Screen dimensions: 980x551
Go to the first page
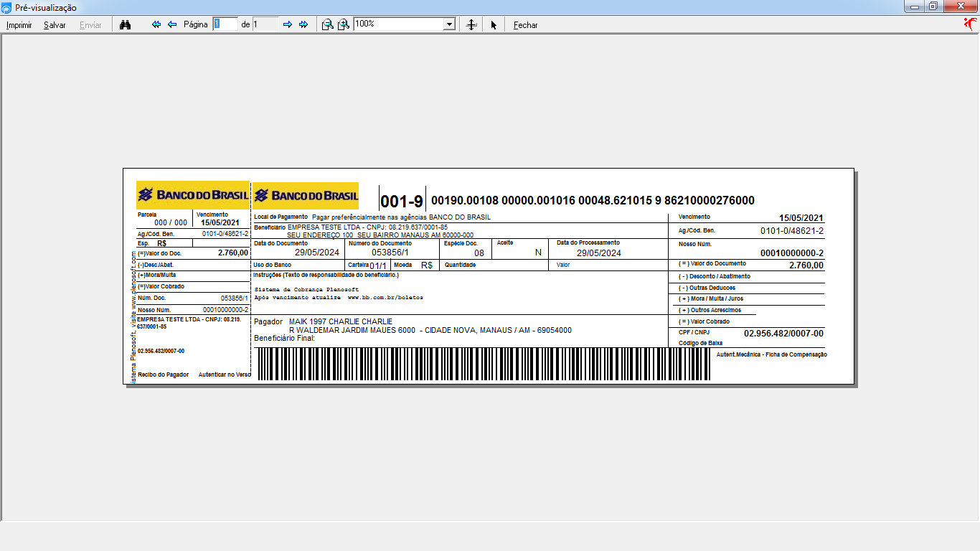(x=156, y=24)
